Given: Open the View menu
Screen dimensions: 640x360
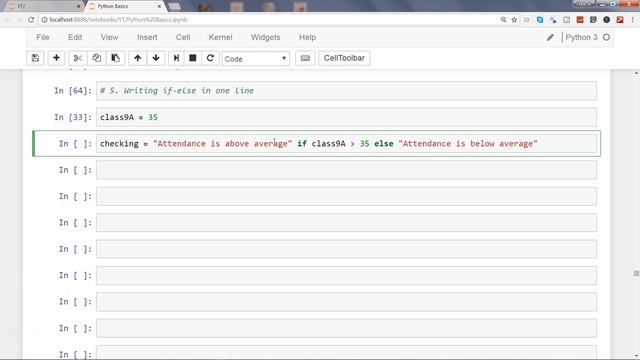Looking at the screenshot, I should [109, 37].
